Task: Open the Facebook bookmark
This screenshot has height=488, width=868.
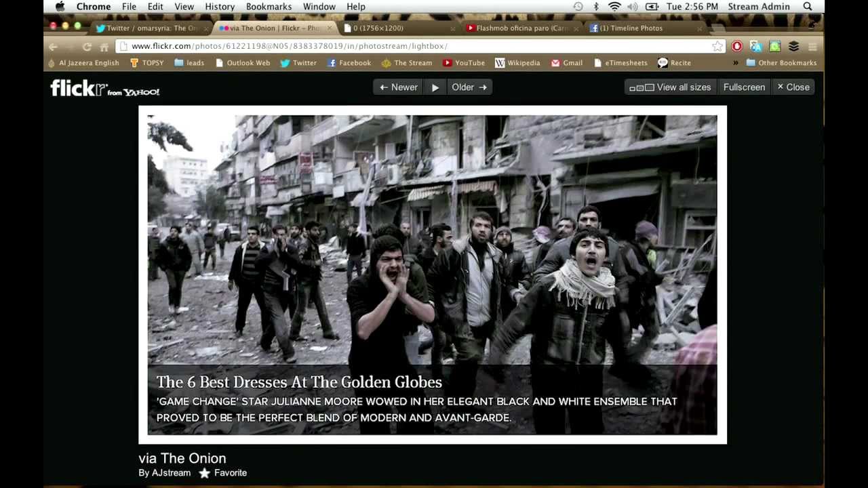Action: point(349,63)
